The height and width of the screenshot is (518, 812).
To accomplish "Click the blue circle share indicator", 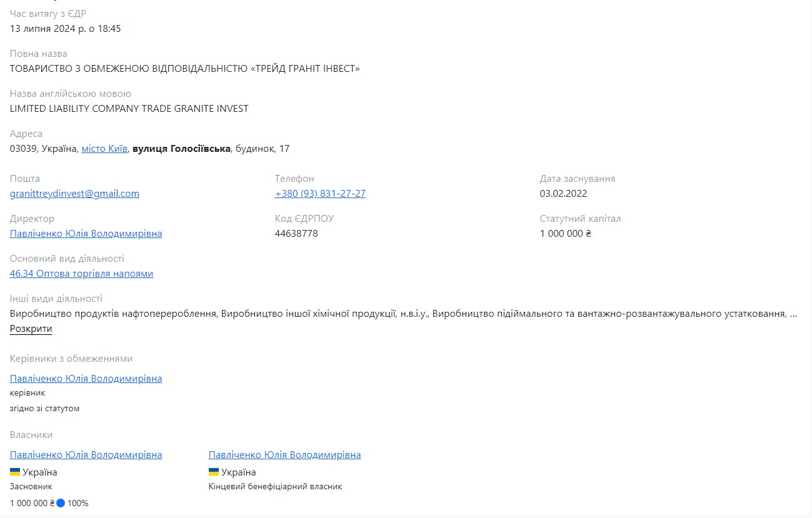I will (x=61, y=503).
